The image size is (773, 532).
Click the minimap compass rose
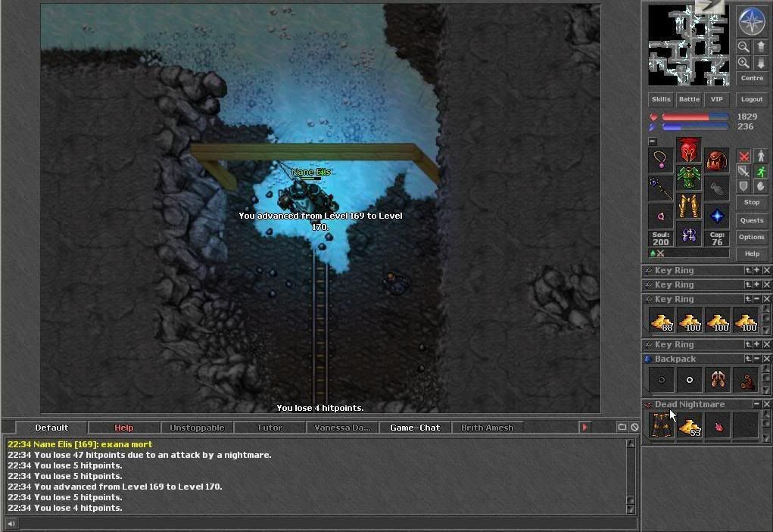click(x=752, y=21)
